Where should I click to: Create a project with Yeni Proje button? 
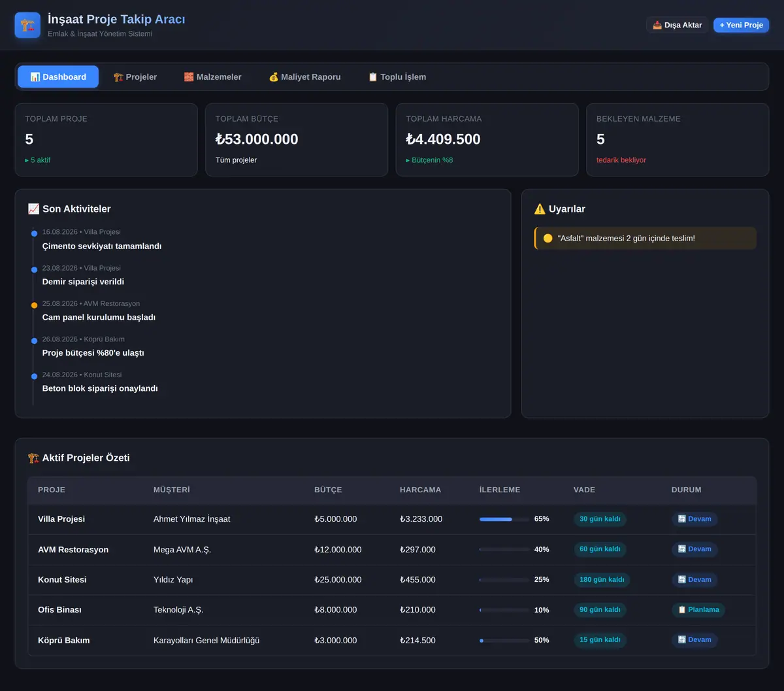[741, 25]
